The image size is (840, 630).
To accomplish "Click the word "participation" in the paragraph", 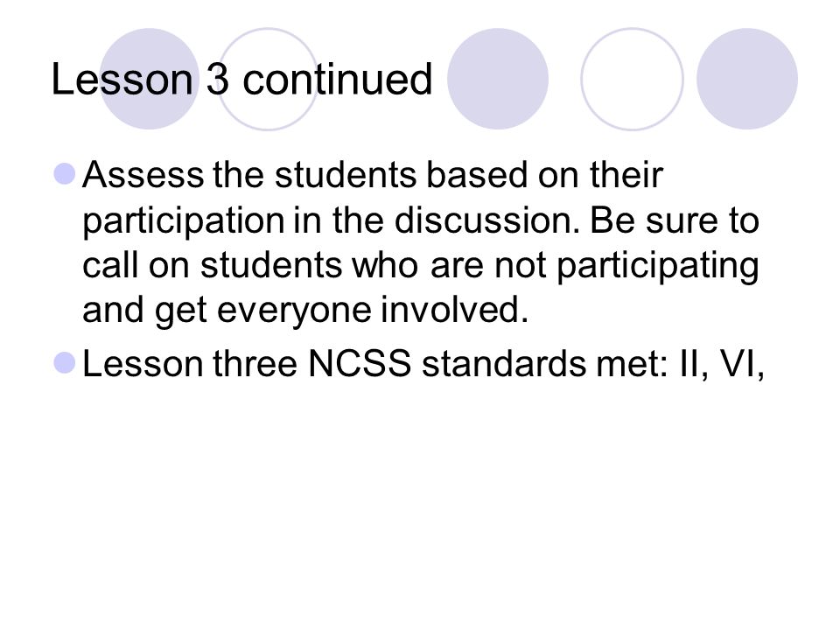I will click(x=184, y=221).
